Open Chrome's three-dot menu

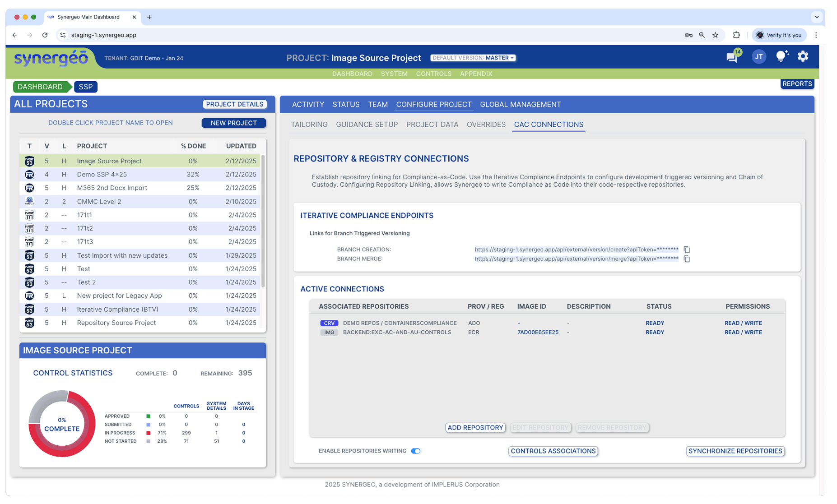click(x=816, y=35)
